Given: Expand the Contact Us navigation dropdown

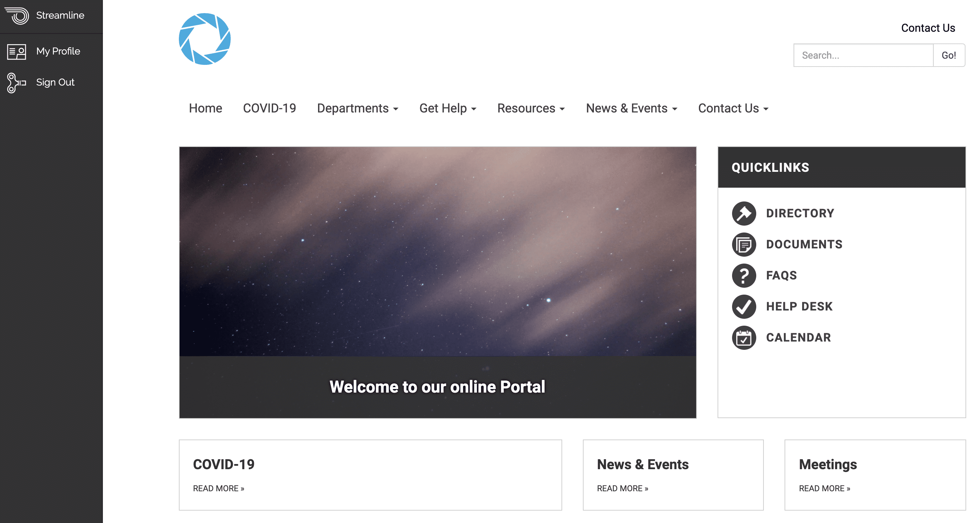Looking at the screenshot, I should coord(733,108).
